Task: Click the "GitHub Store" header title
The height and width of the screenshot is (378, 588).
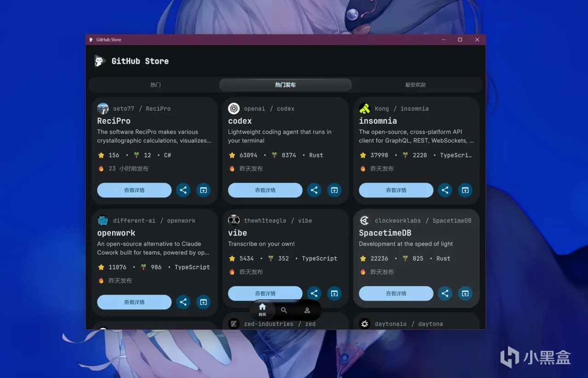Action: click(140, 61)
